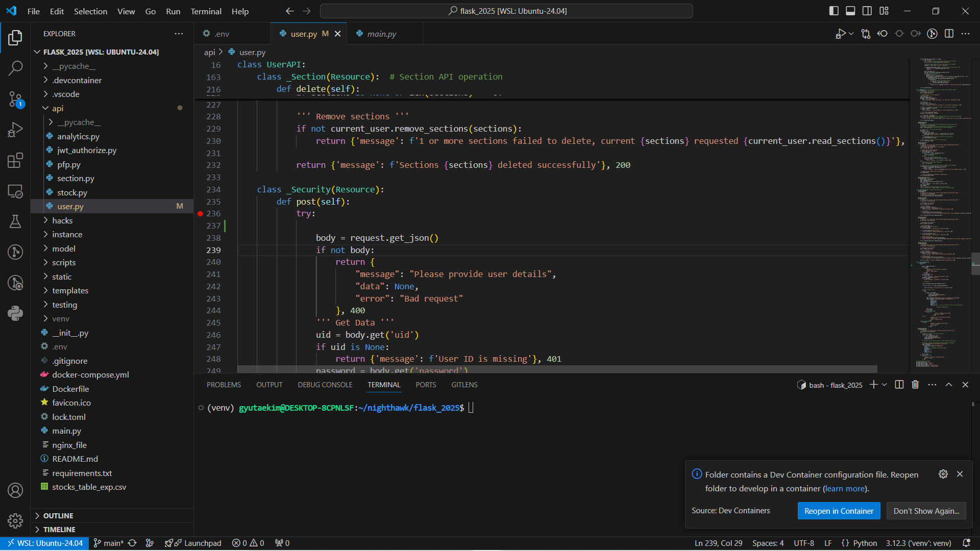Expand the TIMELINE section
Screen dimensions: 980x551
point(59,530)
